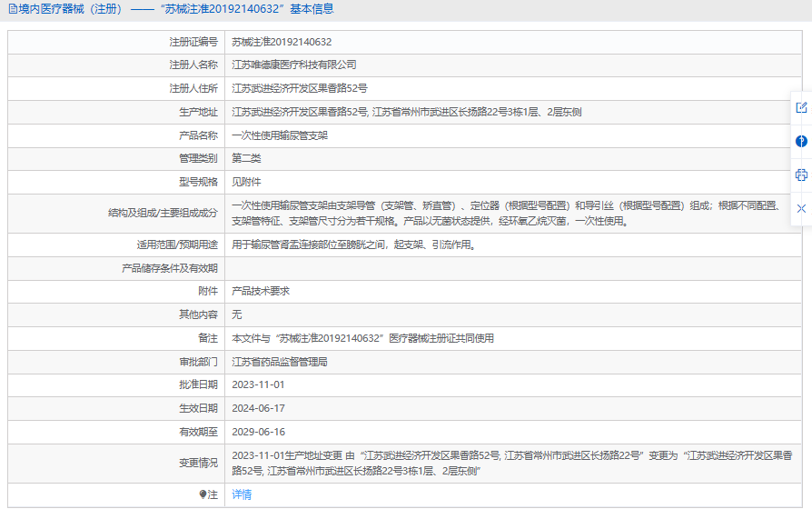Click the production address value in 生产地址 row
812x509 pixels.
pos(407,112)
